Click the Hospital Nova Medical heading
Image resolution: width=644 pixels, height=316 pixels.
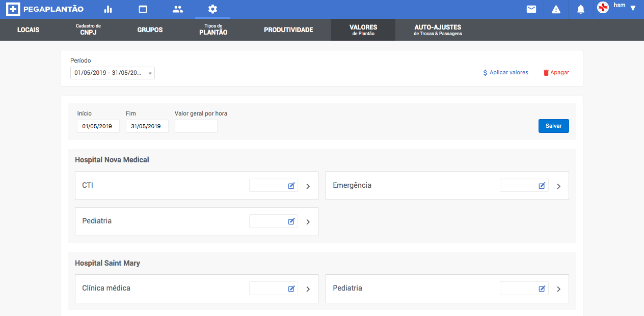click(x=112, y=160)
